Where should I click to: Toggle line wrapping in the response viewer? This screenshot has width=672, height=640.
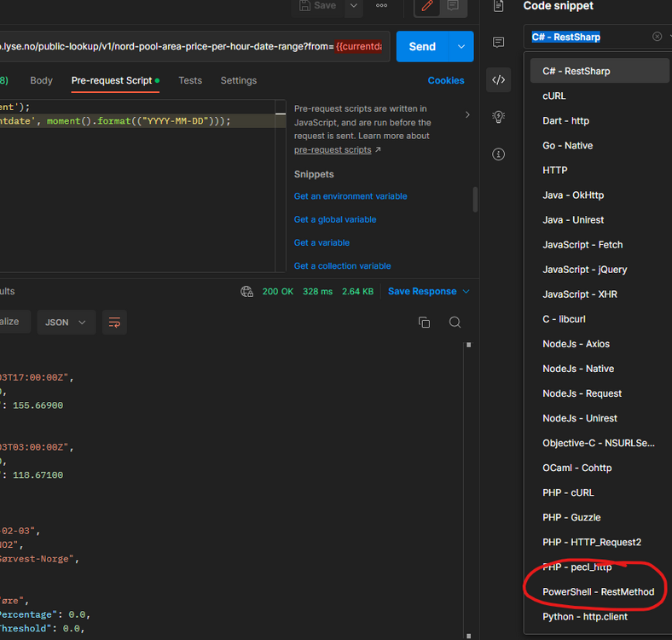pos(114,323)
